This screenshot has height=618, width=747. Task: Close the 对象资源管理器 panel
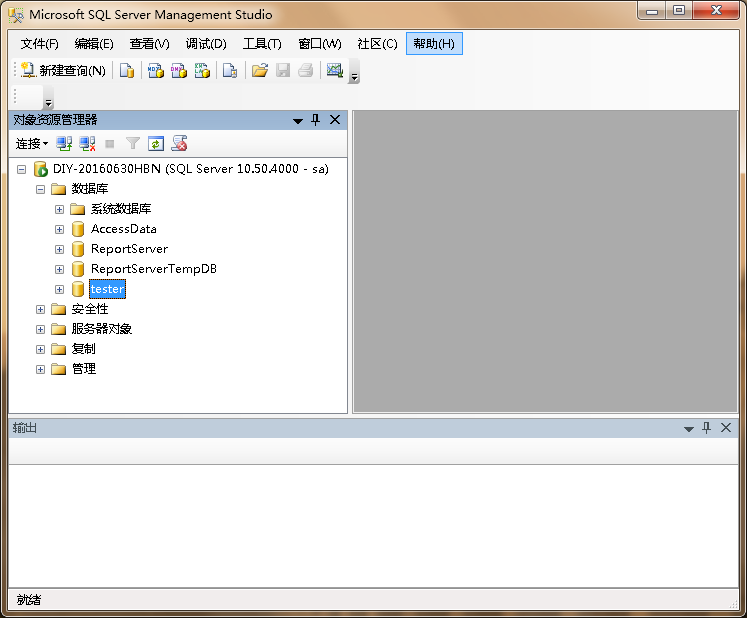coord(335,120)
